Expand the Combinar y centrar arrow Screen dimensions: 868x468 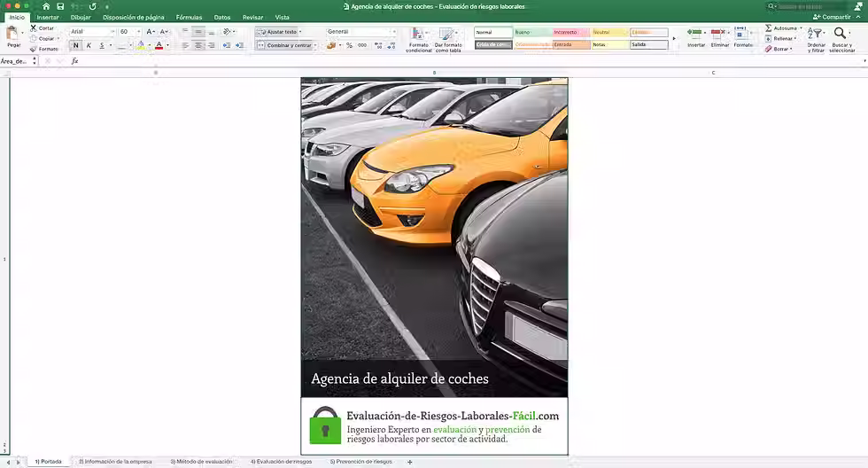point(315,45)
